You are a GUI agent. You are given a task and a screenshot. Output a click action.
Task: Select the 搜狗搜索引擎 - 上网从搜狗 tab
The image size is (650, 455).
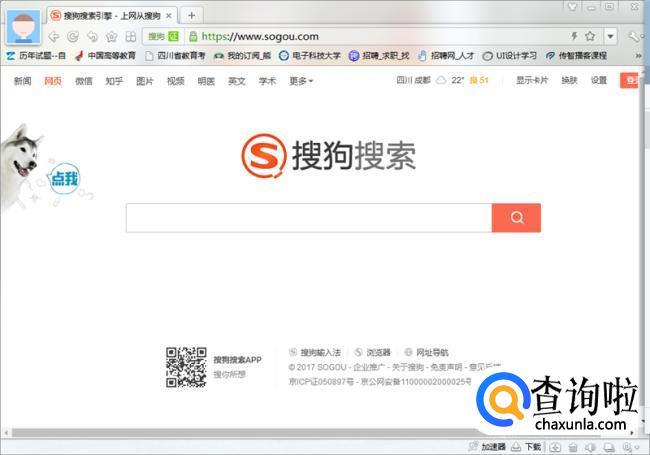[x=112, y=16]
